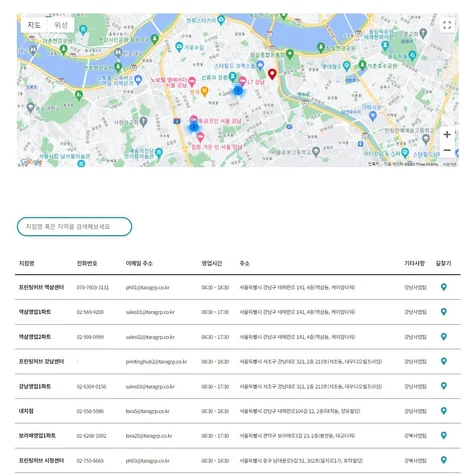Screen dimensions: 476x476
Task: Select phone number 02-558-5986
Action: click(90, 411)
